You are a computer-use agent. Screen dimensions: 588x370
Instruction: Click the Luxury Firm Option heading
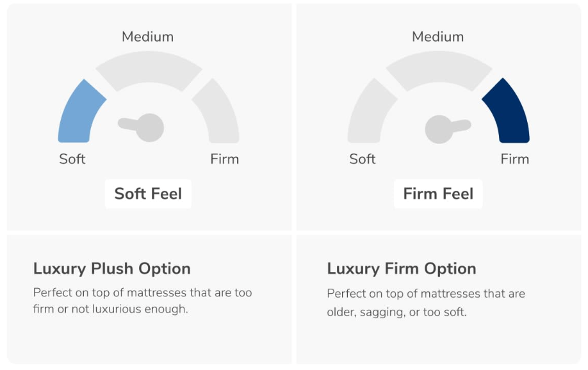[x=402, y=269]
